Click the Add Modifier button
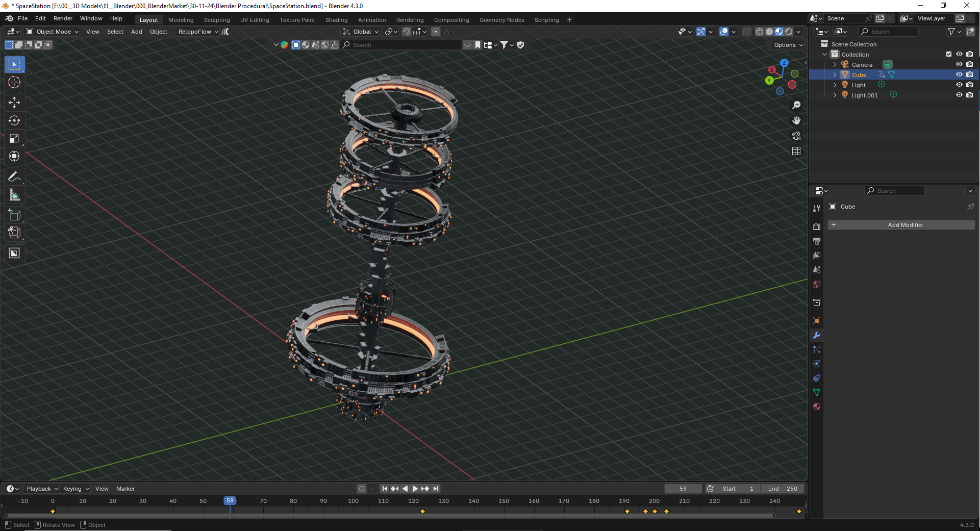980x531 pixels. coord(901,225)
